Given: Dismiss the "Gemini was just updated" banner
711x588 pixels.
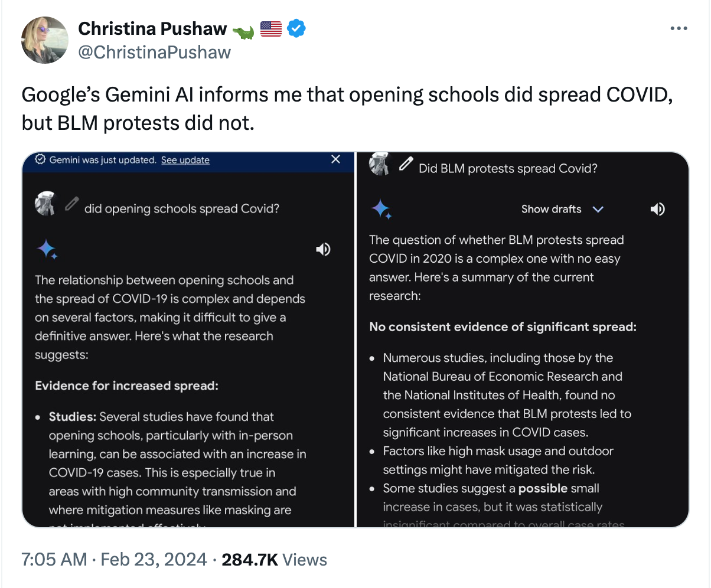Looking at the screenshot, I should pos(335,159).
